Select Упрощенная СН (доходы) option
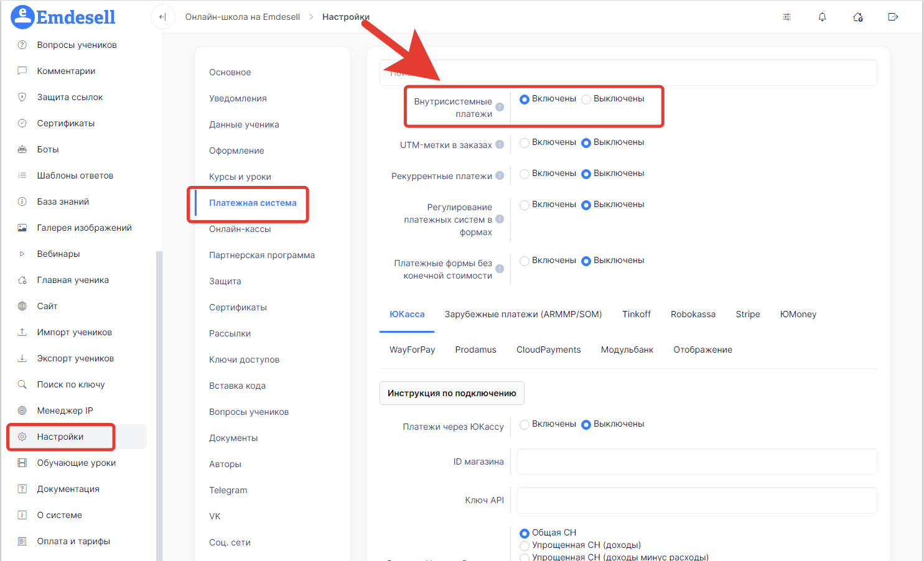Image resolution: width=924 pixels, height=561 pixels. [525, 545]
